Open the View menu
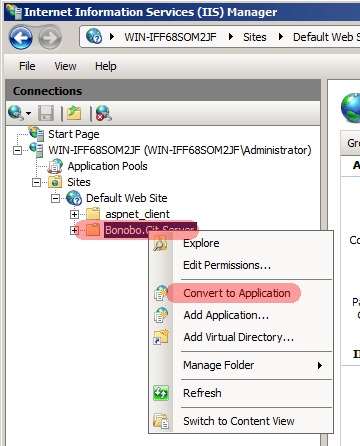 [x=65, y=66]
